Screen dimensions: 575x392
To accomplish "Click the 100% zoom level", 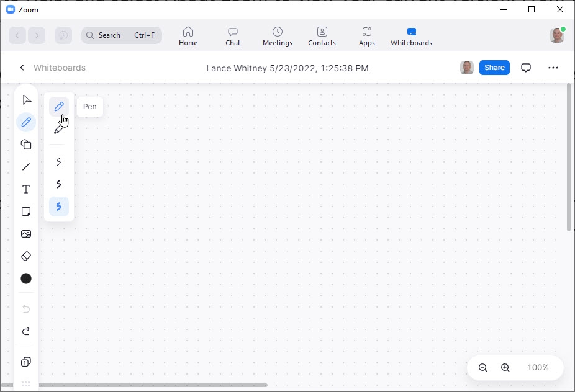I will pos(538,368).
